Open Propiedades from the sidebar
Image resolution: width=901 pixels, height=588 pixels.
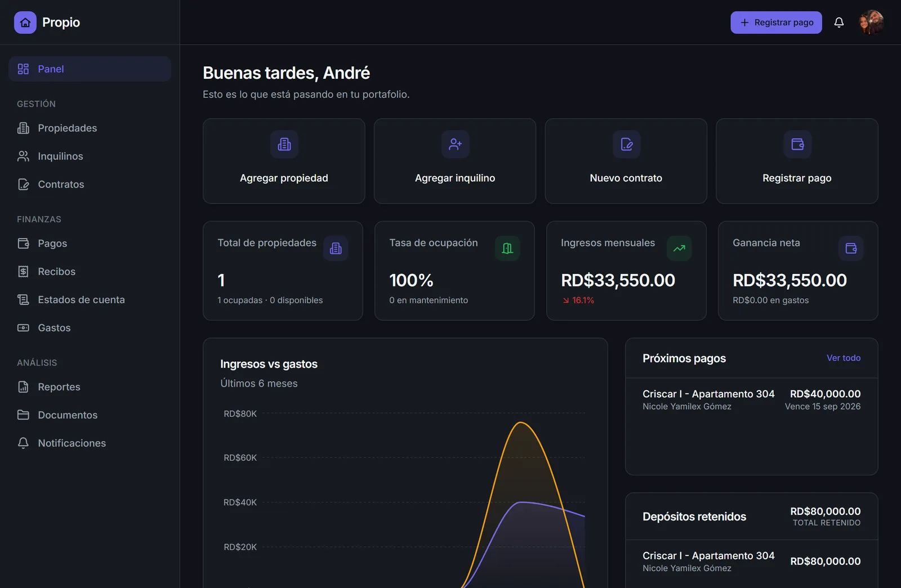(90, 128)
